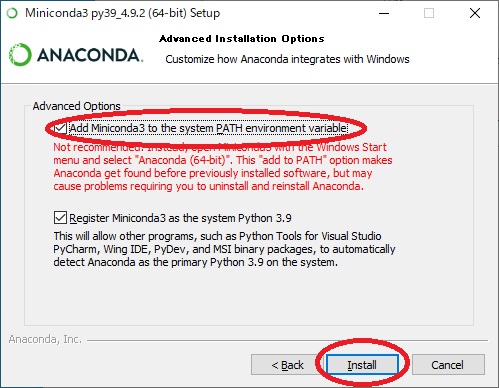This screenshot has width=499, height=388.
Task: Click the disabled maximize button
Action: [429, 13]
